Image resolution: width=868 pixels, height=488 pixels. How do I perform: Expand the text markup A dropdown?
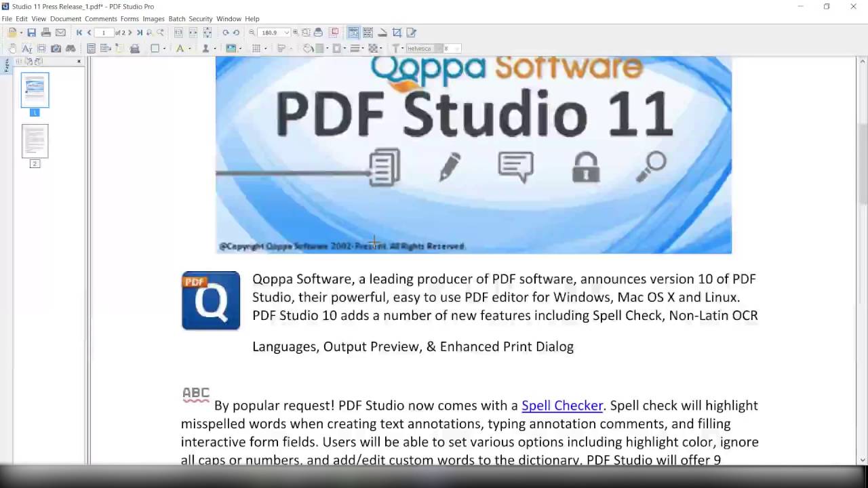189,48
